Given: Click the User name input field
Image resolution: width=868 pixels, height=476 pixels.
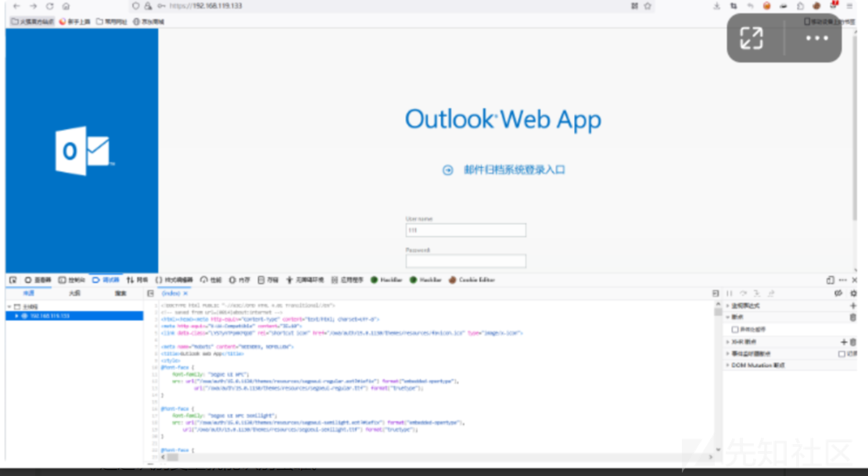Looking at the screenshot, I should coord(465,231).
